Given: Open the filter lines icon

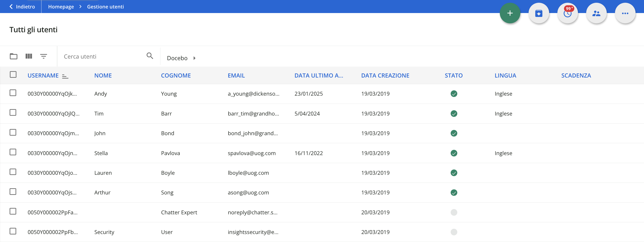Looking at the screenshot, I should click(x=43, y=56).
